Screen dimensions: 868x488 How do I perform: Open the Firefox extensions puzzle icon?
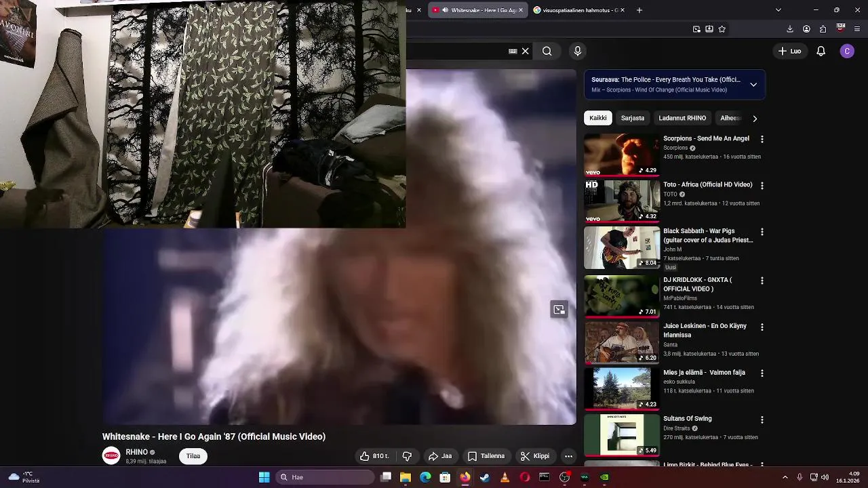823,29
